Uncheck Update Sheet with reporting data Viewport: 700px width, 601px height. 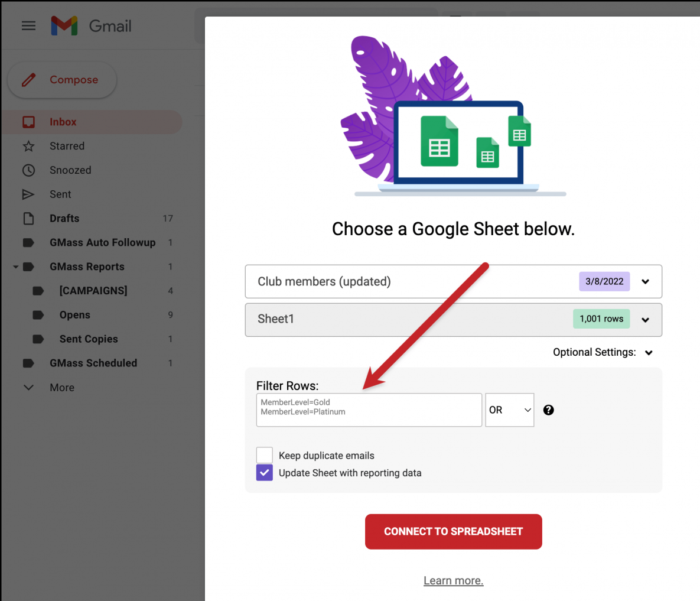(x=264, y=472)
